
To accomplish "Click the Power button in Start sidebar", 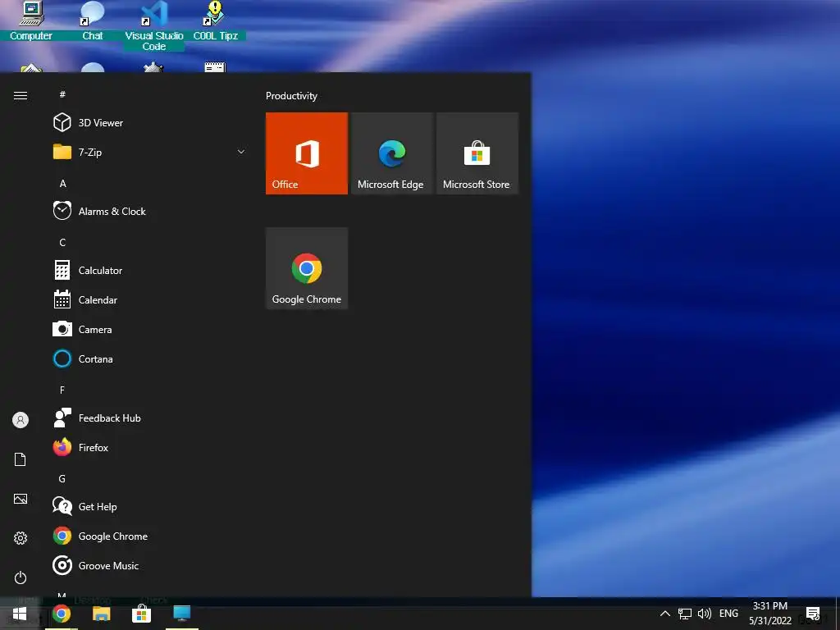I will pos(21,577).
